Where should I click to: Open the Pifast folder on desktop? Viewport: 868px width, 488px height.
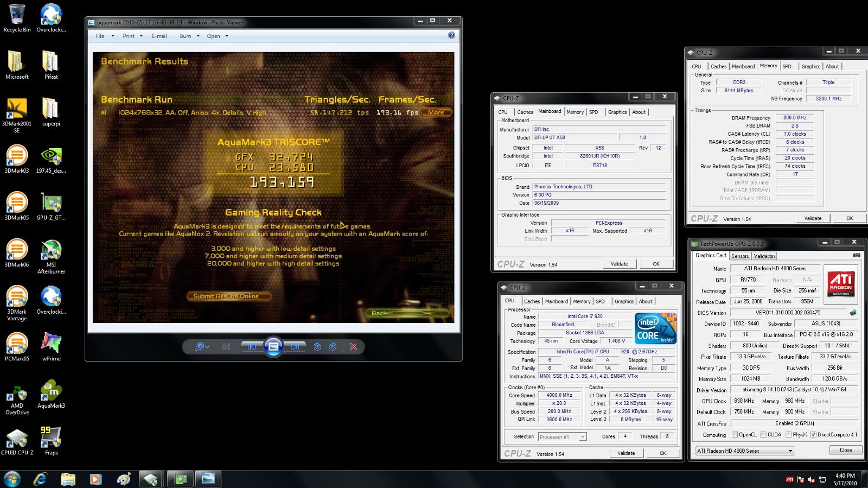coord(51,65)
